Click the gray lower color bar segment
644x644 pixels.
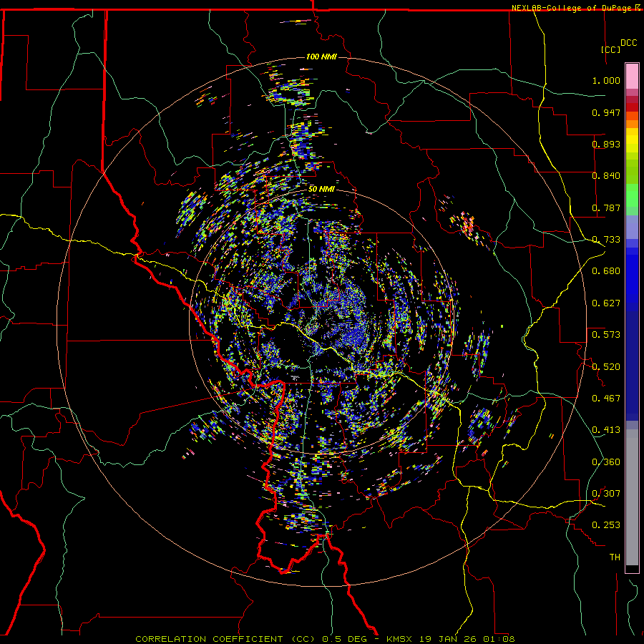pyautogui.click(x=632, y=497)
